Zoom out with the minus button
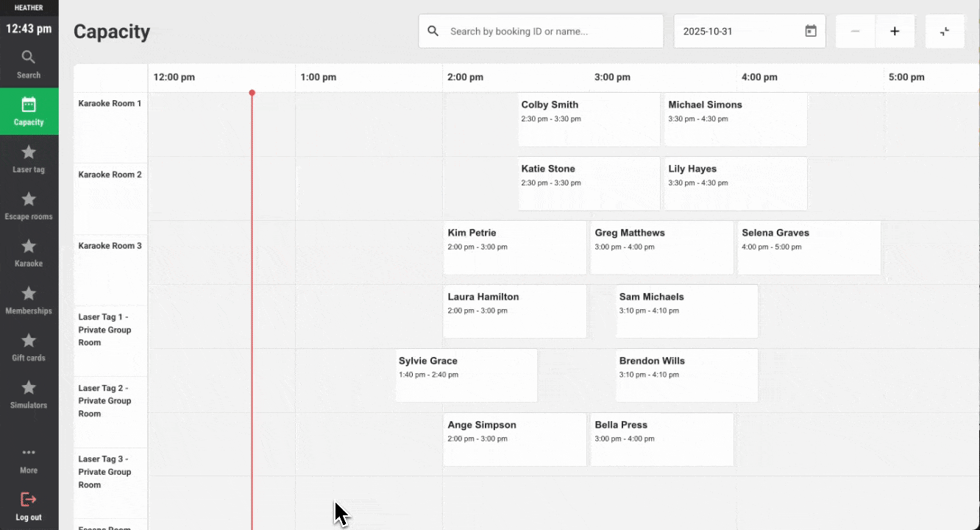Viewport: 980px width, 530px height. [855, 32]
